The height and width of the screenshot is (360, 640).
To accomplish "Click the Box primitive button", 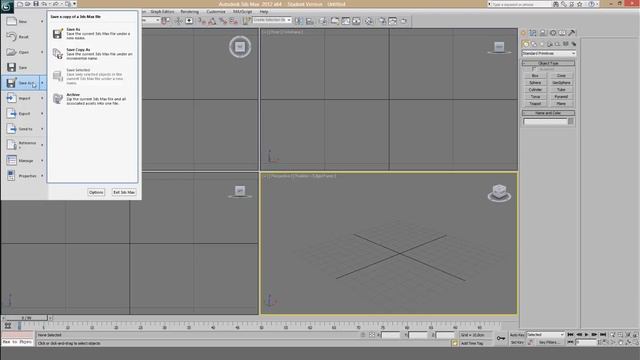I will (x=535, y=76).
